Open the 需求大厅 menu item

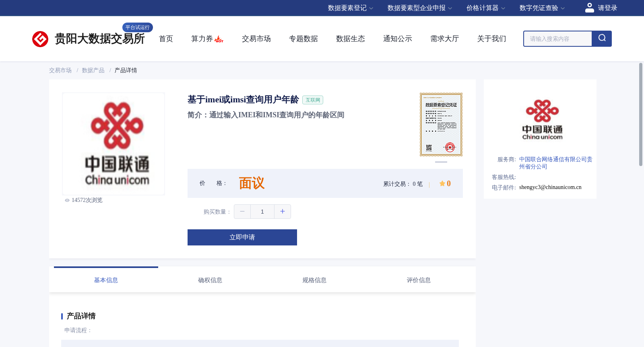pyautogui.click(x=445, y=39)
